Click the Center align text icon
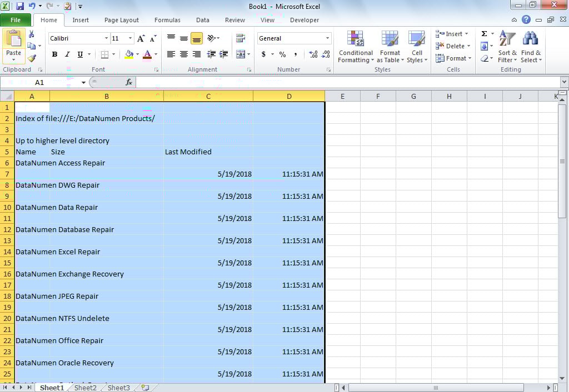 (x=184, y=54)
